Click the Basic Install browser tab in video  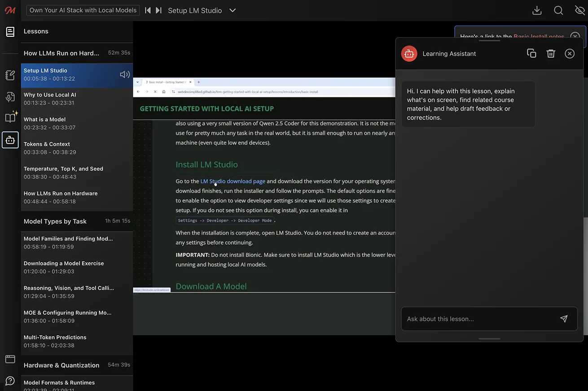click(168, 82)
